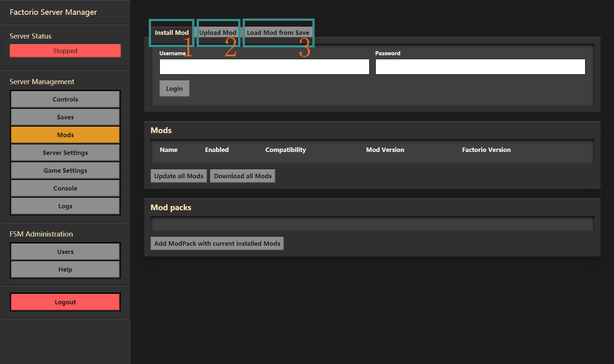Click the Login button

point(174,89)
